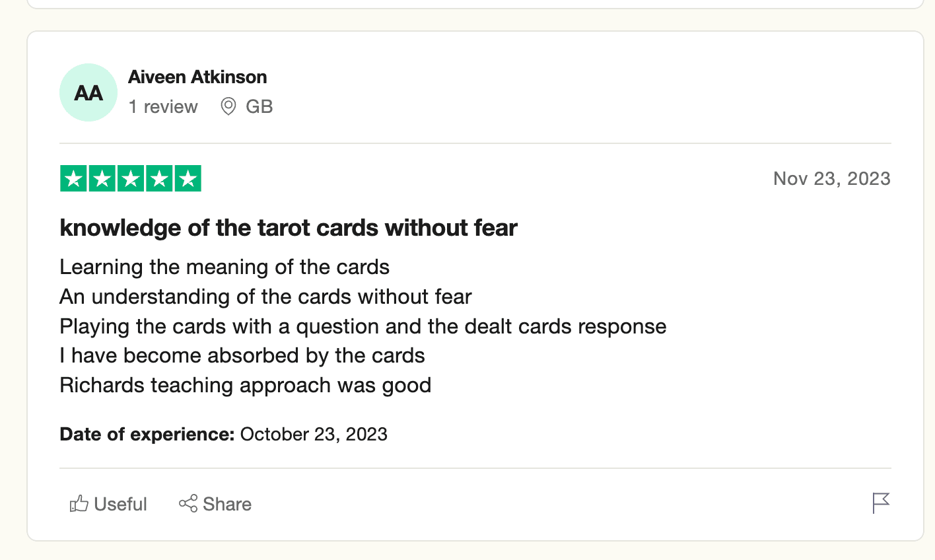Click "Richards teaching approach was good" text
This screenshot has height=560, width=935.
[245, 386]
